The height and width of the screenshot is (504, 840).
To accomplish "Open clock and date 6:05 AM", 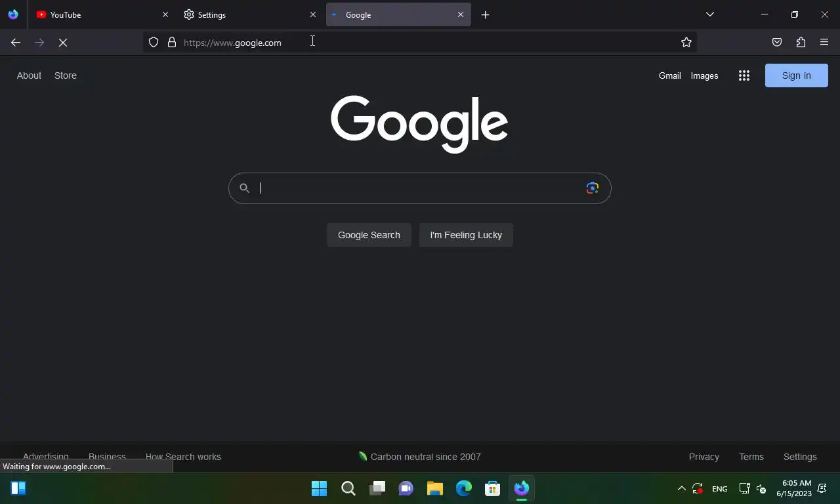I will [794, 488].
